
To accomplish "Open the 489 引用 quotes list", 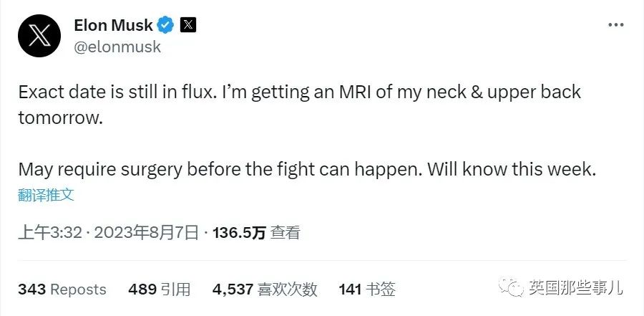I will click(159, 289).
